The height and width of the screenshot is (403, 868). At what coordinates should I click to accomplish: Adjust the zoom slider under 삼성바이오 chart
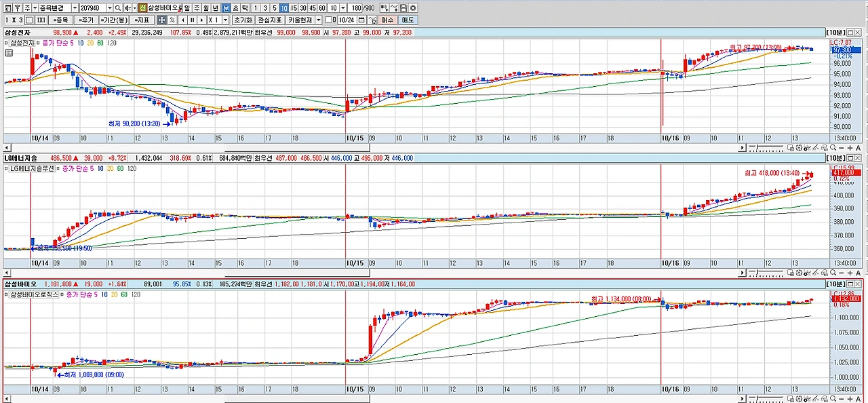[766, 398]
